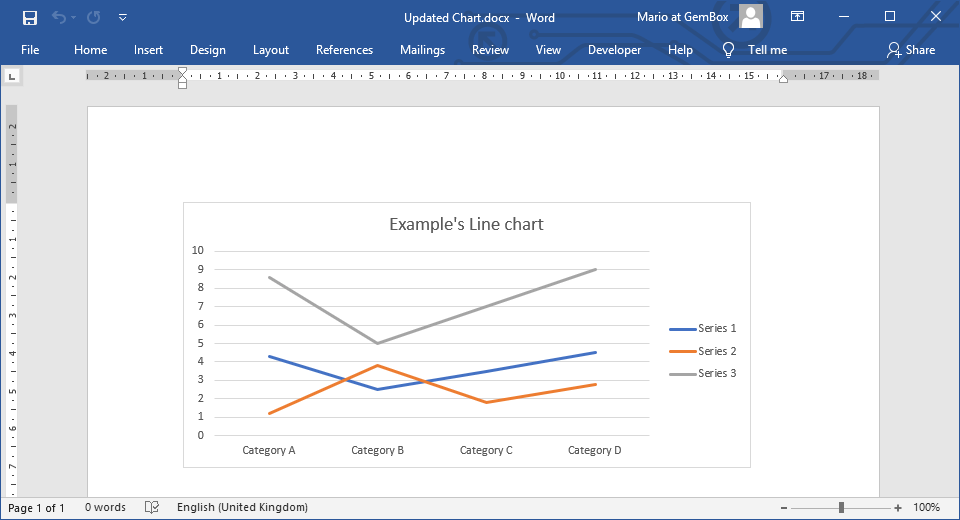Open the Insert ribbon tab
960x520 pixels.
click(x=148, y=50)
